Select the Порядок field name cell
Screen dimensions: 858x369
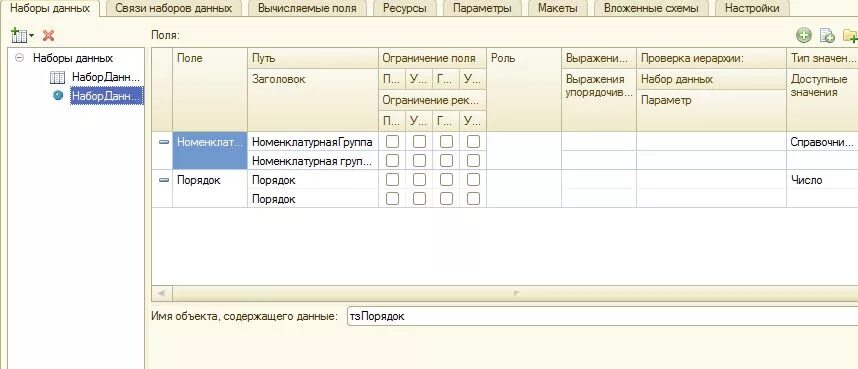pyautogui.click(x=210, y=188)
